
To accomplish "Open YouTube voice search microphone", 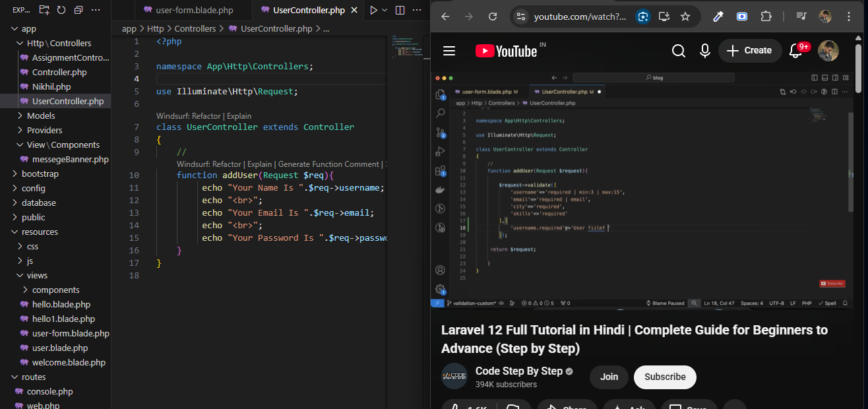I will point(704,51).
